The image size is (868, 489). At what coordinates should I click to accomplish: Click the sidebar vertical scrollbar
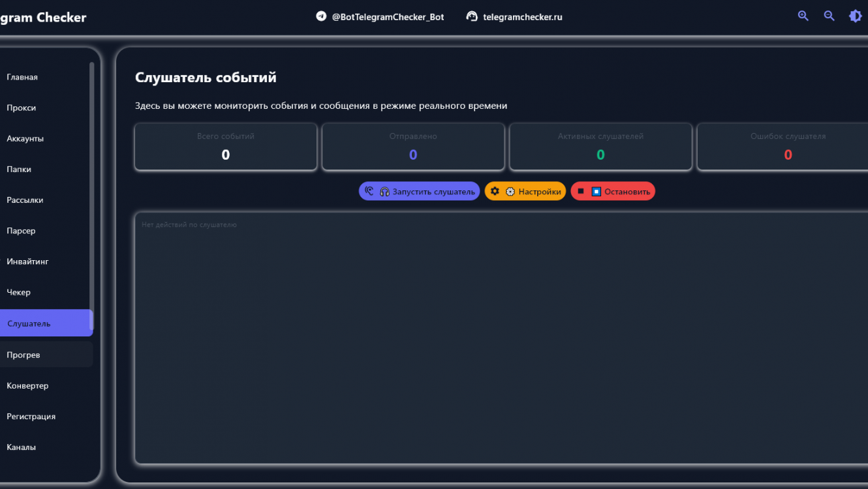click(91, 183)
